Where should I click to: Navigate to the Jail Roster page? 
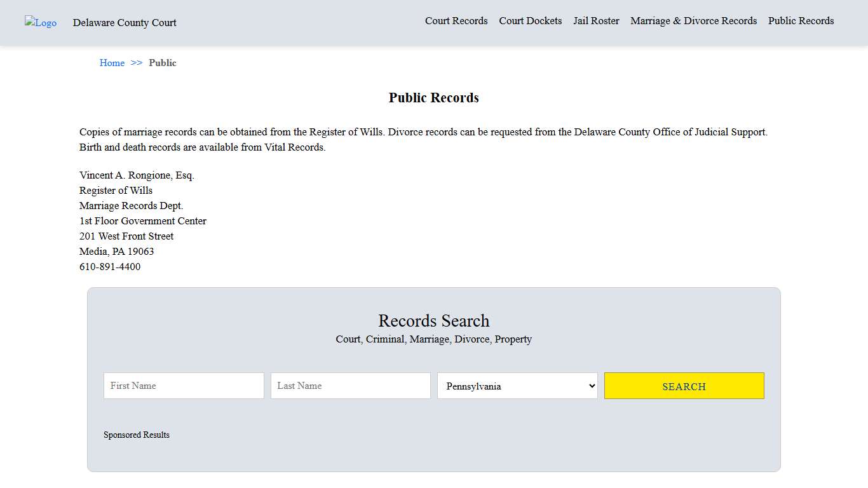click(x=596, y=20)
